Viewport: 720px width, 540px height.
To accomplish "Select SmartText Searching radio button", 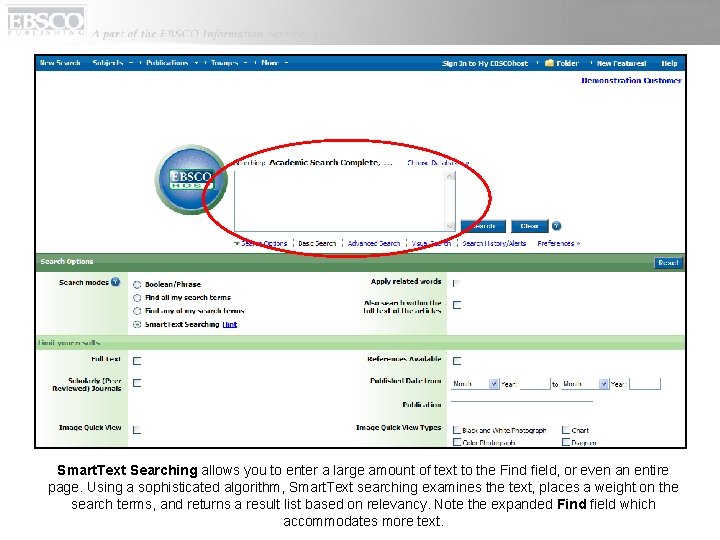I will [x=137, y=324].
